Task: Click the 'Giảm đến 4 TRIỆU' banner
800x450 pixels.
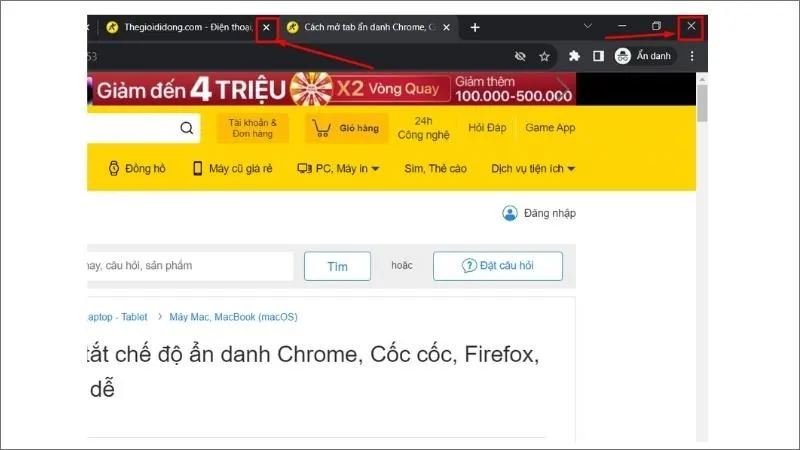Action: point(332,89)
